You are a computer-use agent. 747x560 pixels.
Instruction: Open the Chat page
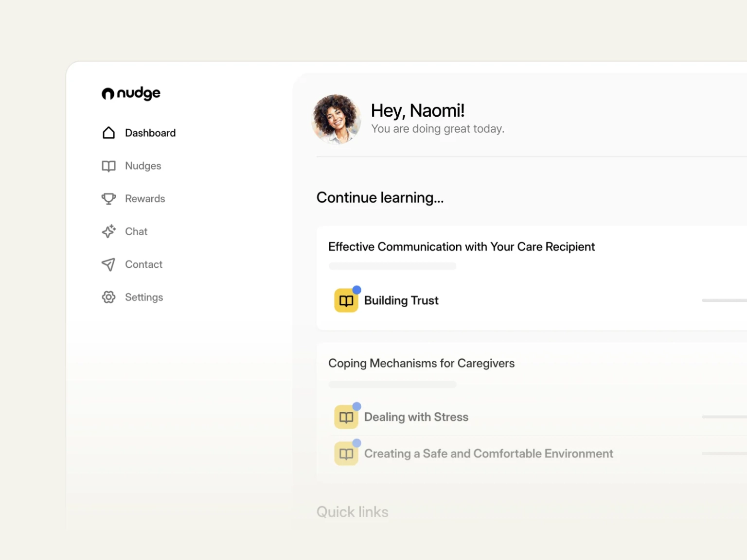click(x=136, y=231)
